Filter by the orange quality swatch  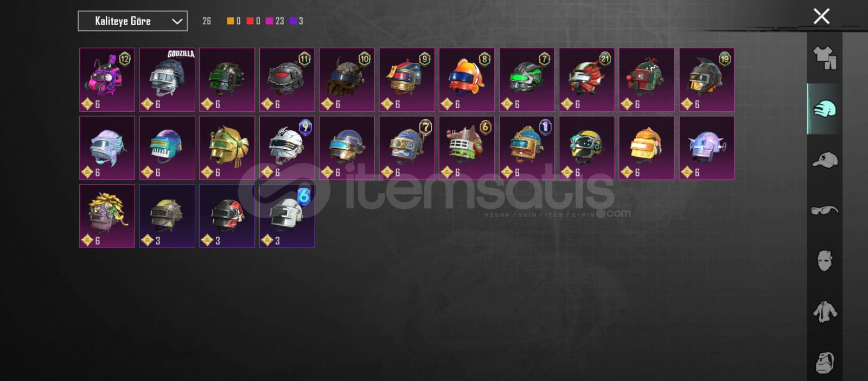(231, 21)
